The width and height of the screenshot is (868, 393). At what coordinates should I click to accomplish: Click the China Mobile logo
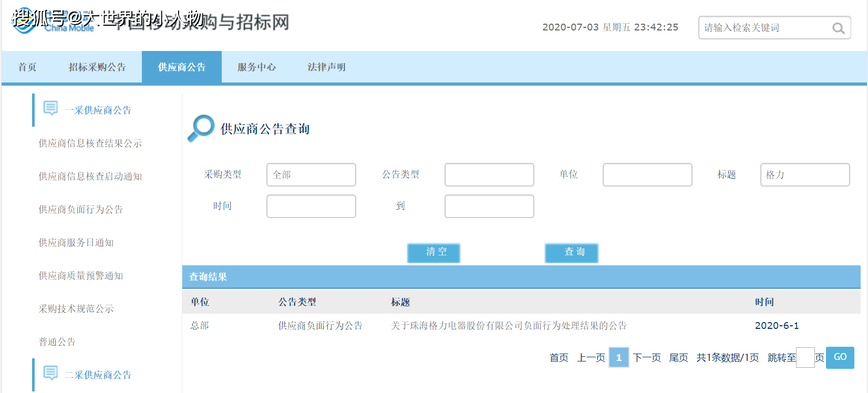click(53, 22)
